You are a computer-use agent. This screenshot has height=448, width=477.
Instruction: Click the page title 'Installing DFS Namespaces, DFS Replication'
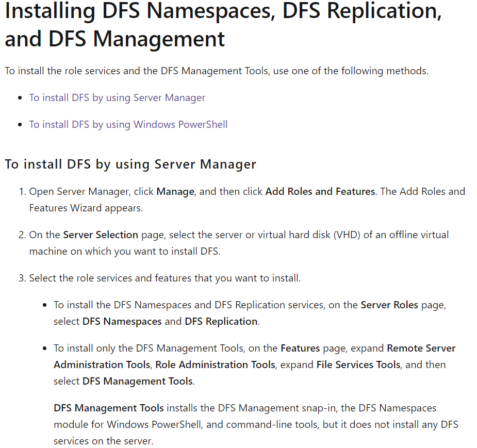pos(223,11)
